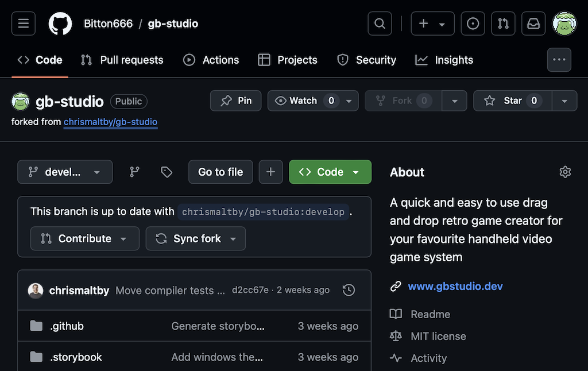This screenshot has height=371, width=588.
Task: Switch to the Code tab
Action: tap(40, 60)
